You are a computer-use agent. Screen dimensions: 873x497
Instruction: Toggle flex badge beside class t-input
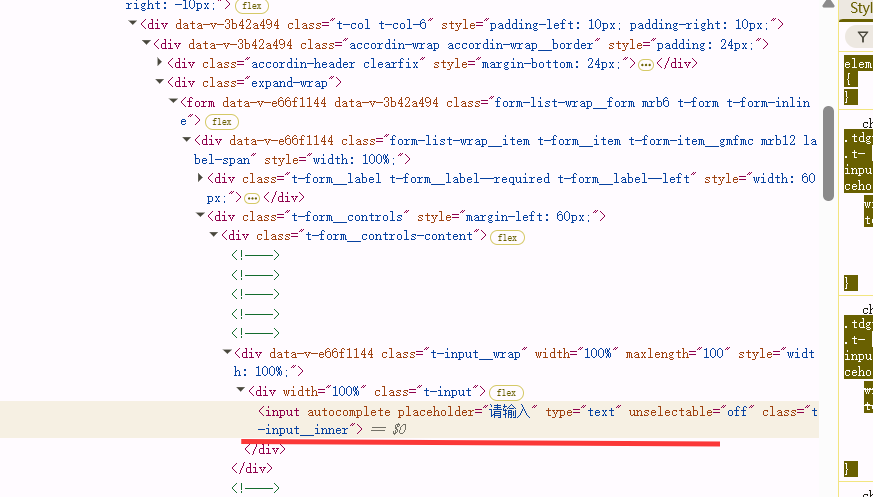pyautogui.click(x=506, y=392)
